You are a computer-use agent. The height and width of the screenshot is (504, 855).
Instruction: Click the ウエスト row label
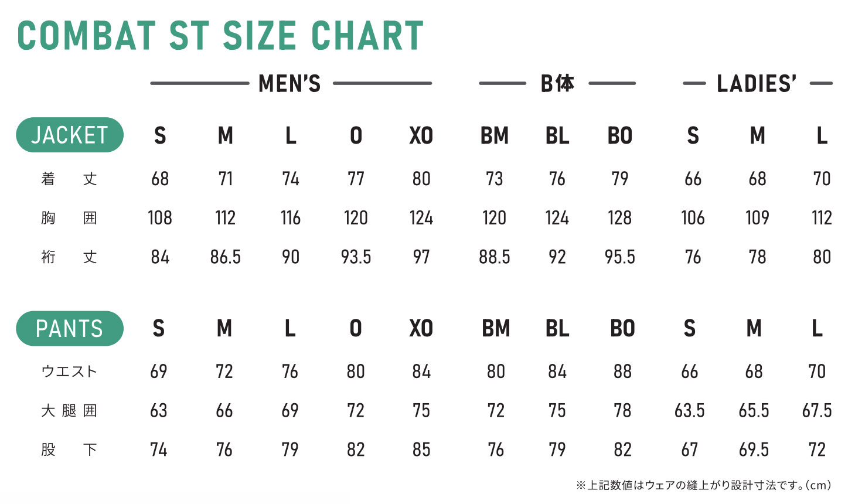[x=69, y=372]
